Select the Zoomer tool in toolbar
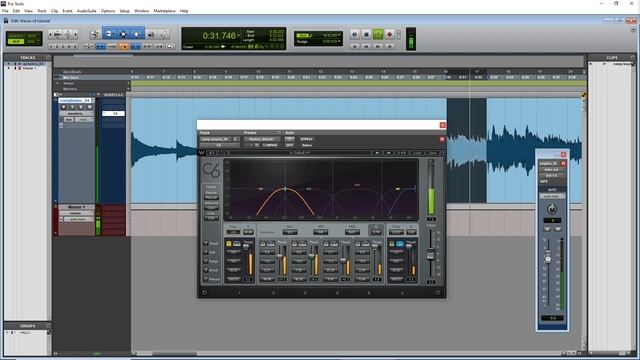This screenshot has height=360, width=640. click(x=94, y=34)
